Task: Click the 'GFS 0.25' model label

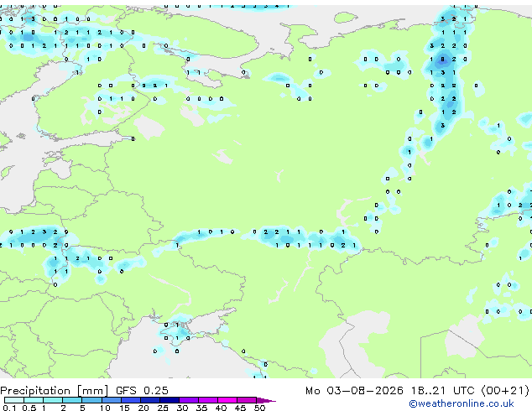Action: pyautogui.click(x=142, y=391)
